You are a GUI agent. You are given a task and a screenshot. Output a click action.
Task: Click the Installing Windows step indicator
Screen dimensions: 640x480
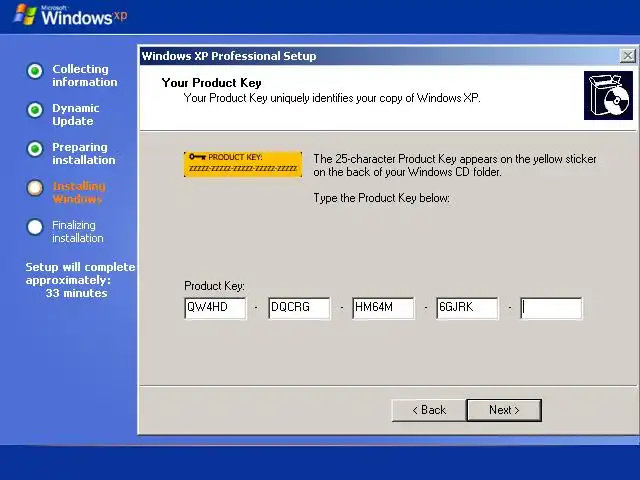coord(35,188)
